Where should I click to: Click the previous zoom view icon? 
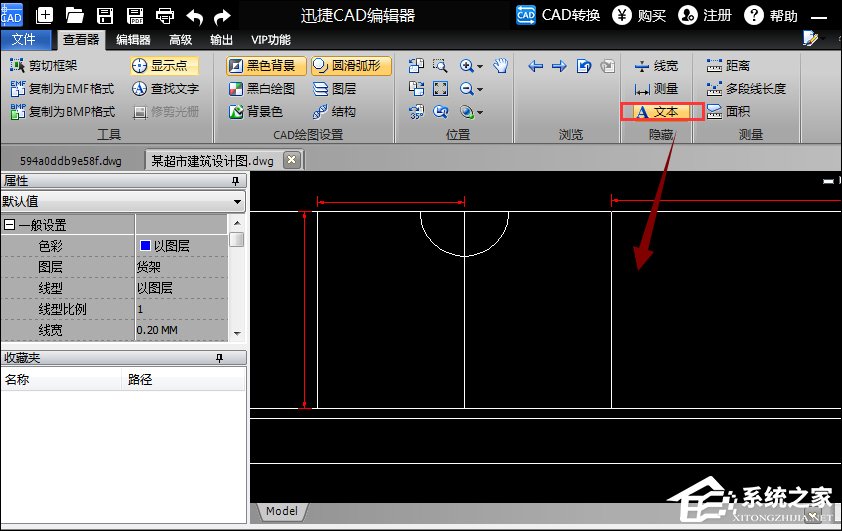440,112
